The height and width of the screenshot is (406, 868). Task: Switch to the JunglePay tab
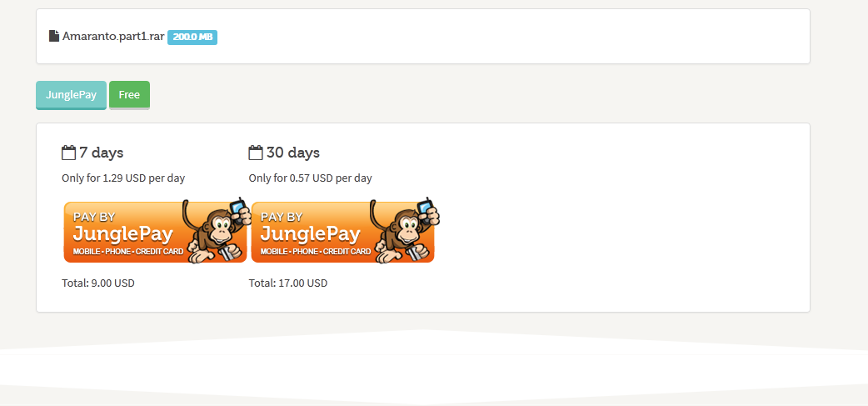pos(71,95)
